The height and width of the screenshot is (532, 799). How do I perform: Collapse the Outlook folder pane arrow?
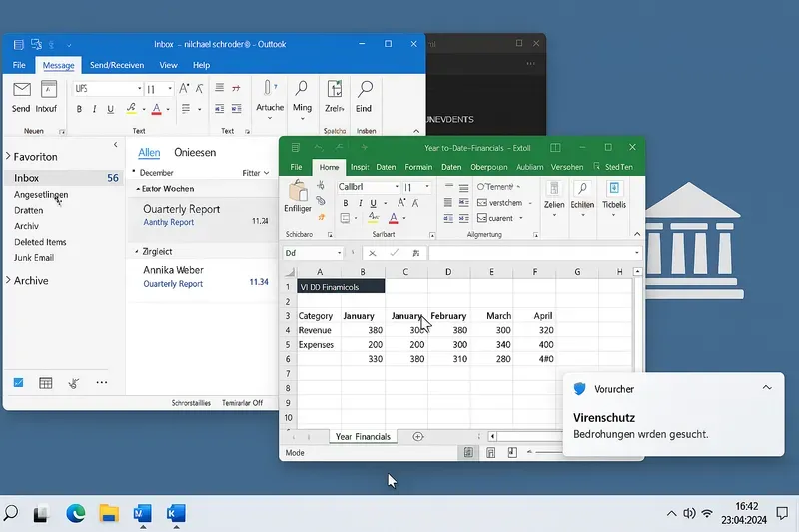pyautogui.click(x=116, y=145)
